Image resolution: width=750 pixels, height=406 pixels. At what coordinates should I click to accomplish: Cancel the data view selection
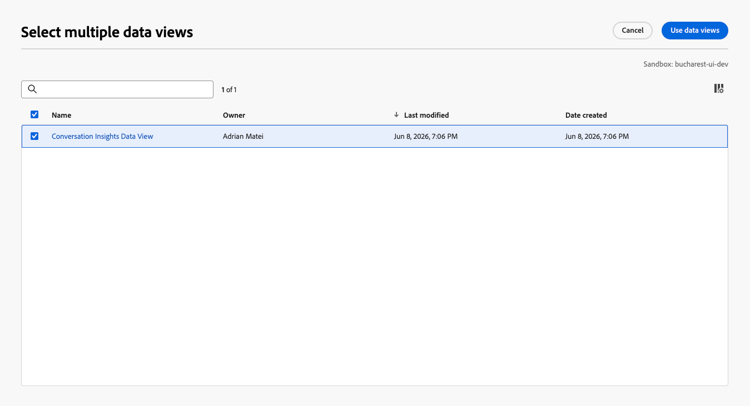(x=632, y=31)
